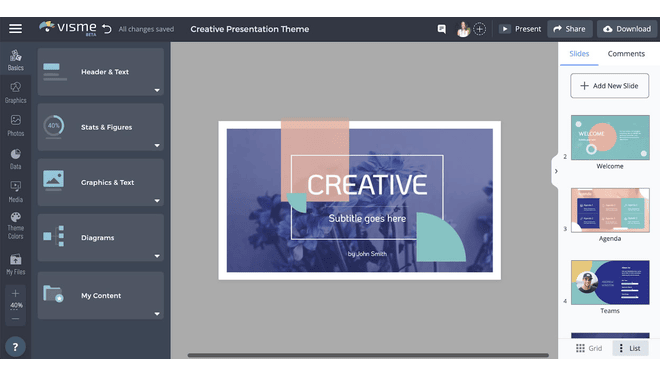660x377 pixels.
Task: Click the My Content folder icon
Action: pyautogui.click(x=53, y=293)
